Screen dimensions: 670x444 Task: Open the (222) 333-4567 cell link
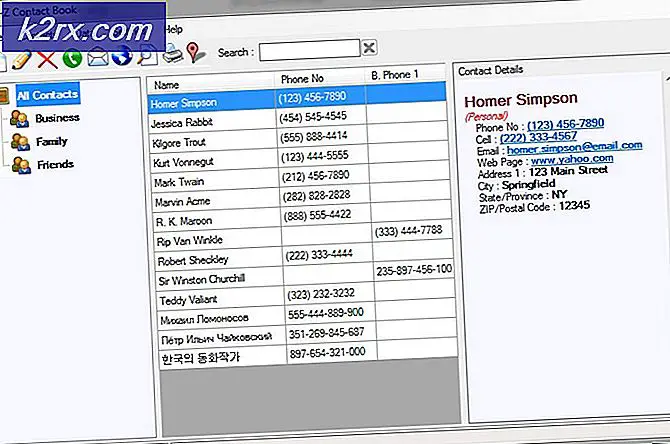point(538,137)
